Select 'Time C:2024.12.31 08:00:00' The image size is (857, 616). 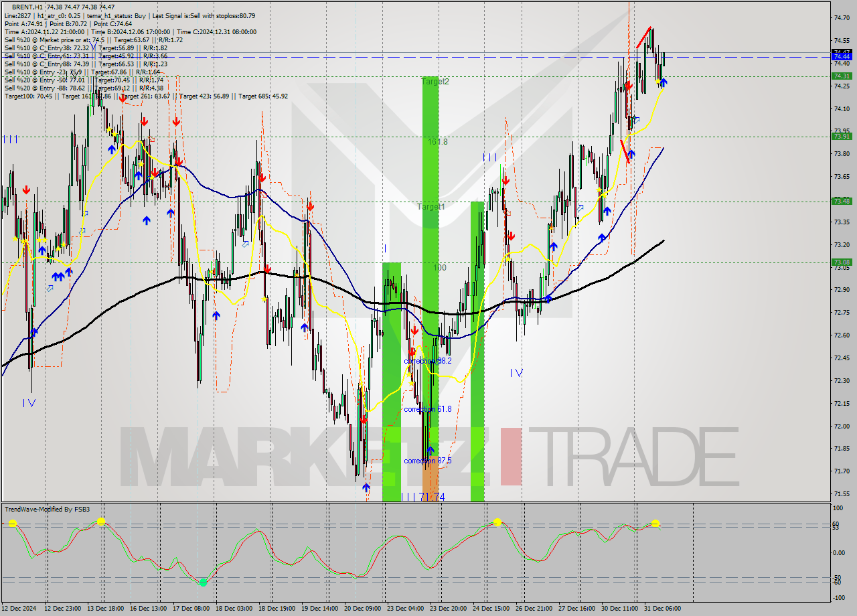(216, 31)
